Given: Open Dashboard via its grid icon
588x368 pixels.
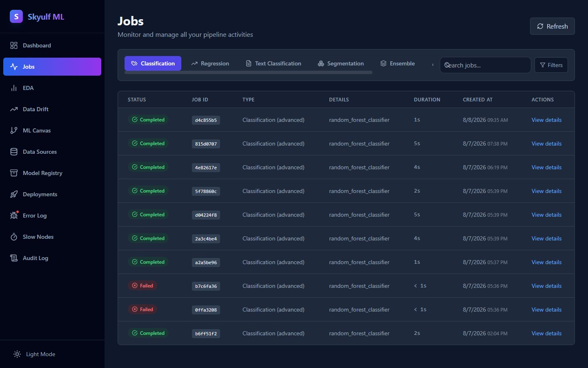Looking at the screenshot, I should [14, 45].
